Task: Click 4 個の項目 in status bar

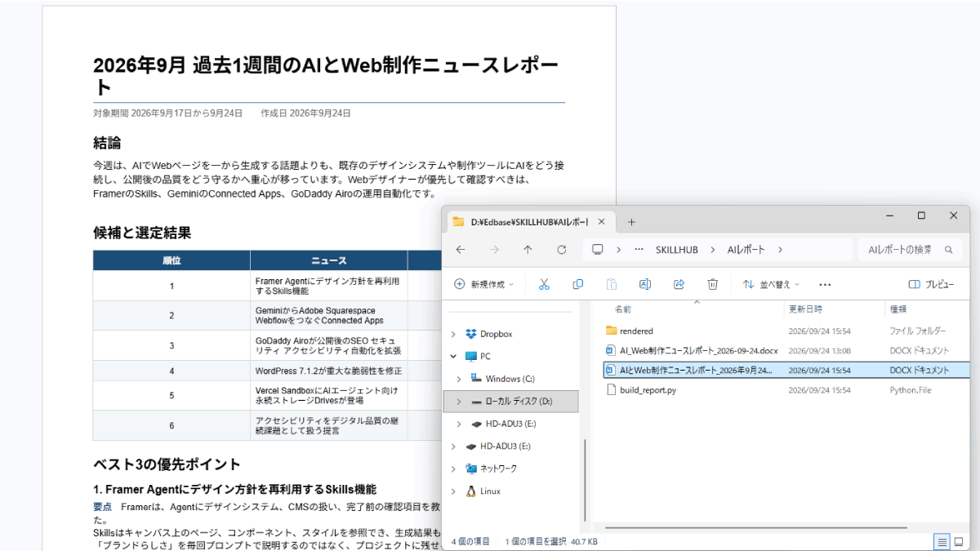Action: [470, 541]
